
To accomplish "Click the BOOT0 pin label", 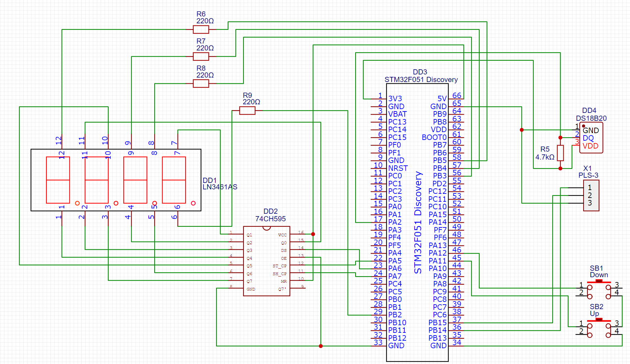I will tap(434, 137).
